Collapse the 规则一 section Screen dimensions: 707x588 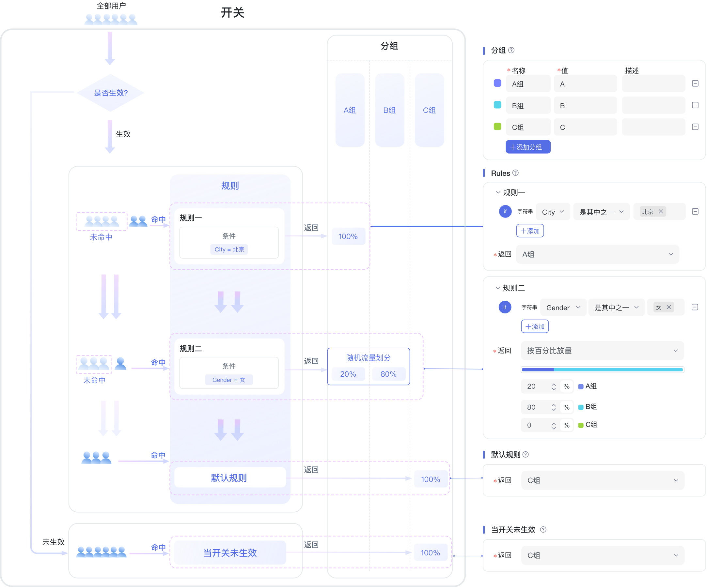[498, 192]
